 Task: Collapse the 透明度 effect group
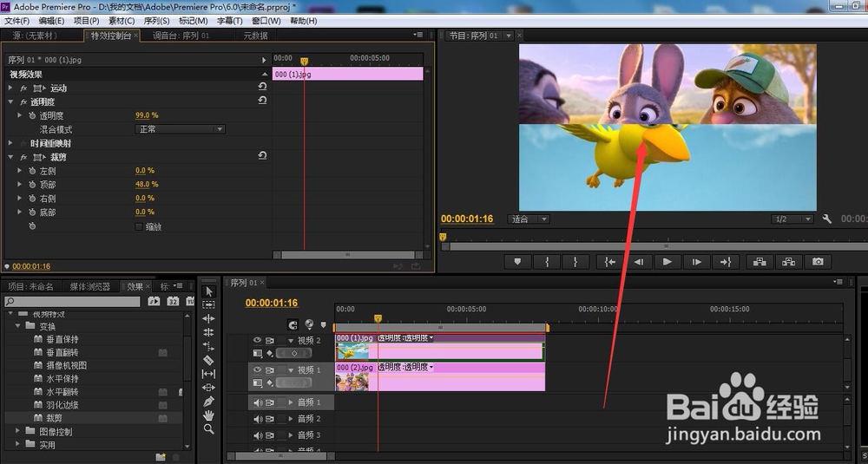(10, 101)
